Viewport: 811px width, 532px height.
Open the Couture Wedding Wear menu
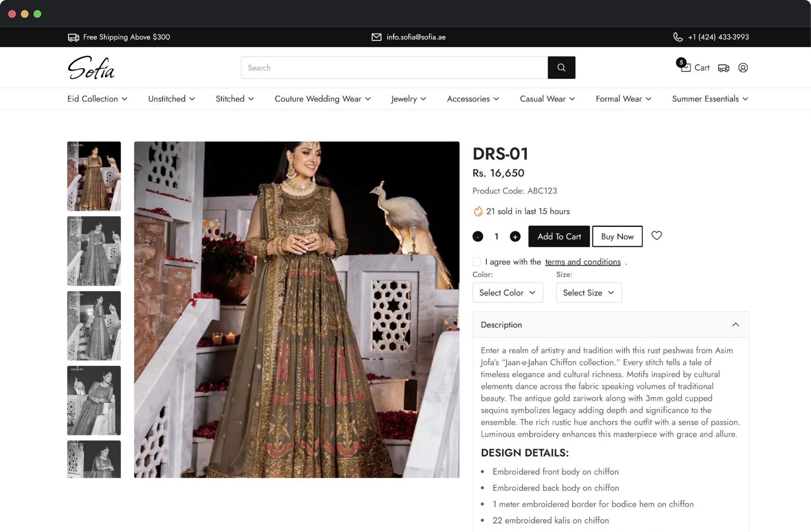point(322,99)
